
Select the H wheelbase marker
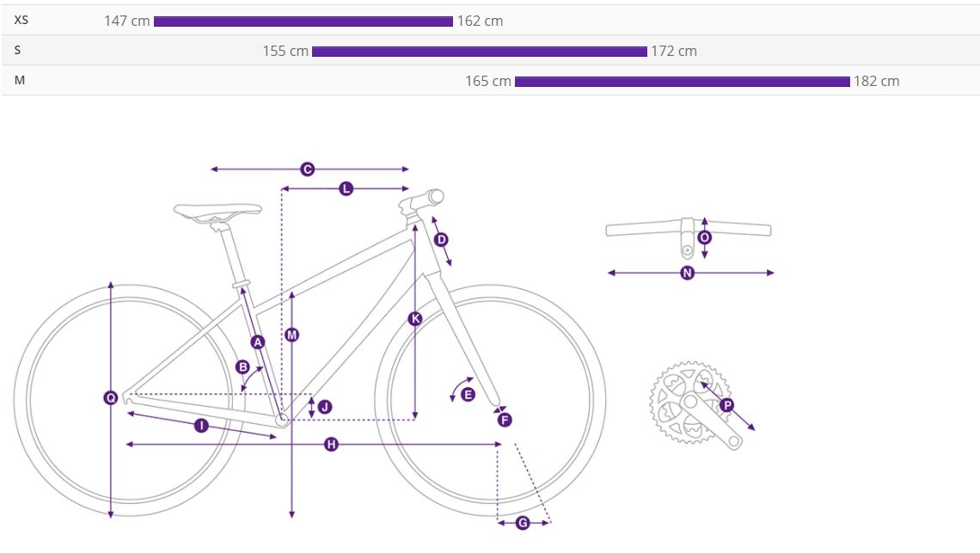tap(331, 444)
